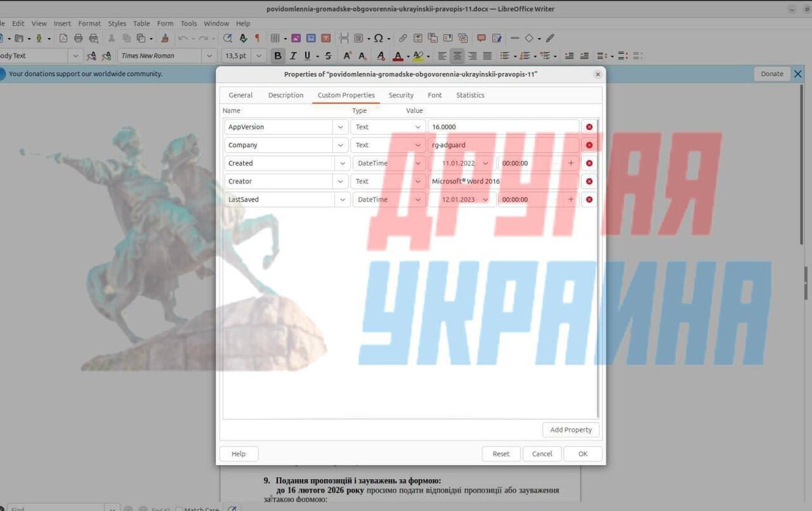Open the Styles menu

tap(117, 24)
